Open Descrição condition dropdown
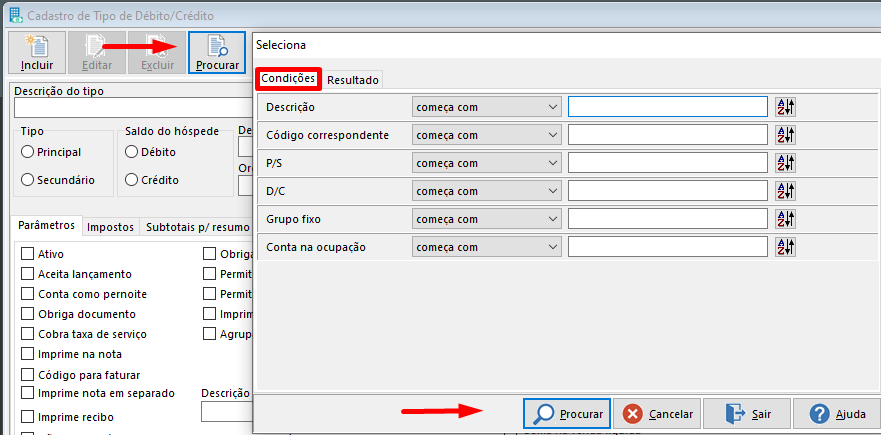 point(487,107)
